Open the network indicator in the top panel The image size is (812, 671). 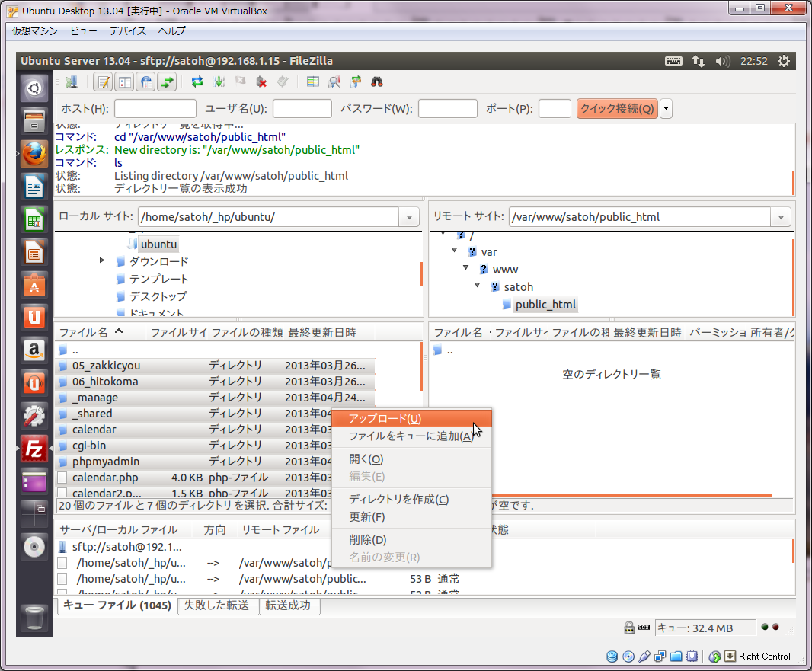coord(698,61)
